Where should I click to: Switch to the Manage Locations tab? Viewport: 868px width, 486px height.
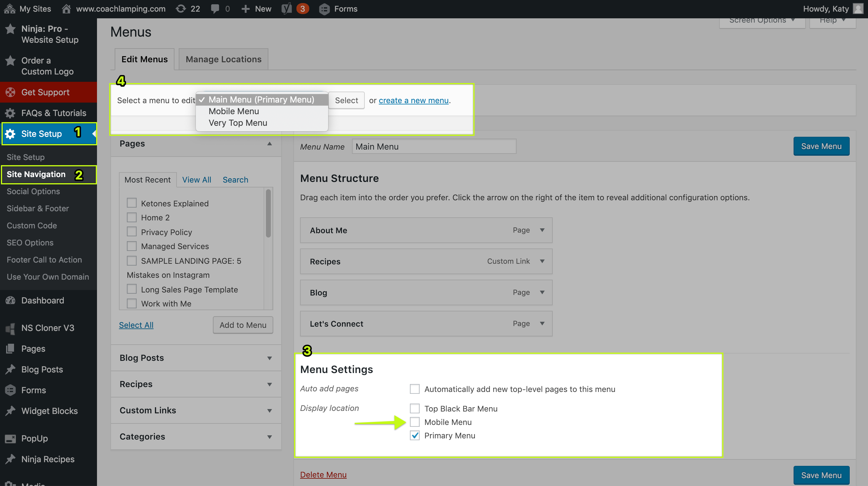(x=223, y=59)
